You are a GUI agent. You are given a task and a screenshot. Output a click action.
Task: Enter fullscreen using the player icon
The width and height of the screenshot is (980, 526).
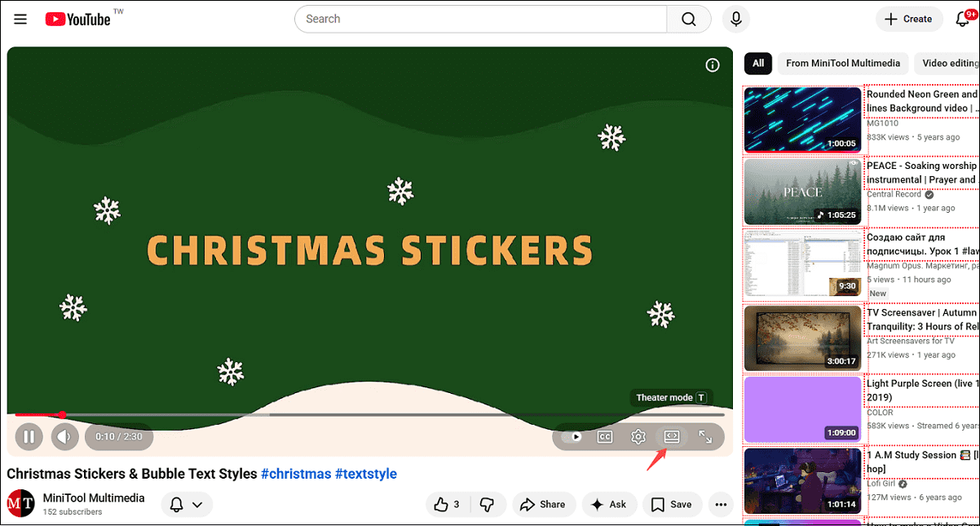706,436
